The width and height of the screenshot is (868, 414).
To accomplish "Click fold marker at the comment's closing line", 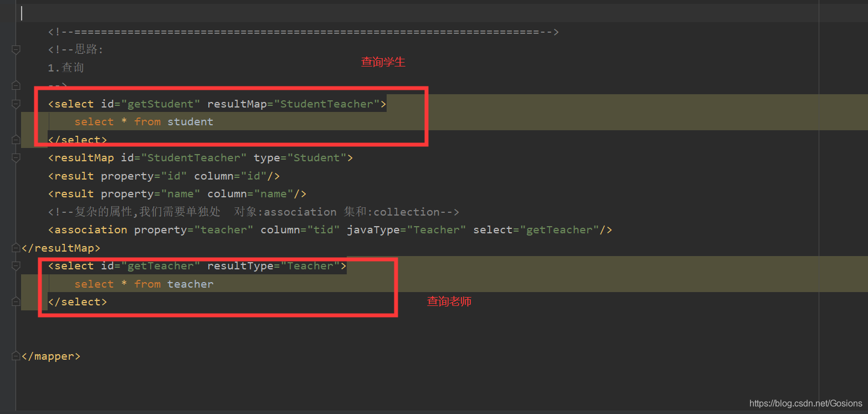I will (16, 85).
